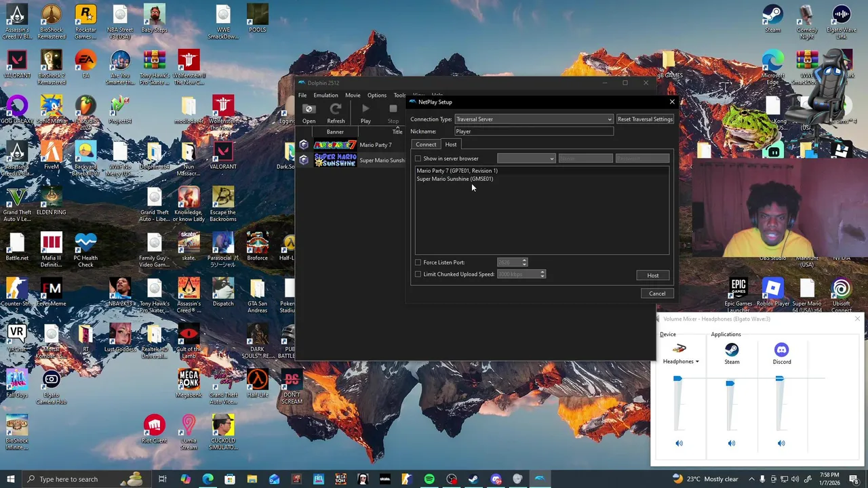Open the Sonic Mania desktop shortcut
The height and width of the screenshot is (488, 868).
point(52,110)
